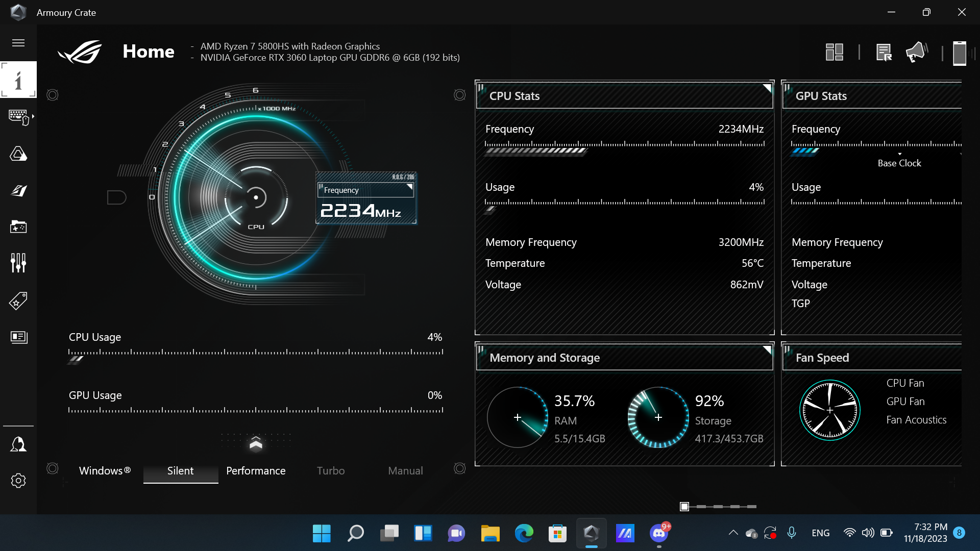
Task: Open the announcements megaphone icon
Action: pos(917,52)
